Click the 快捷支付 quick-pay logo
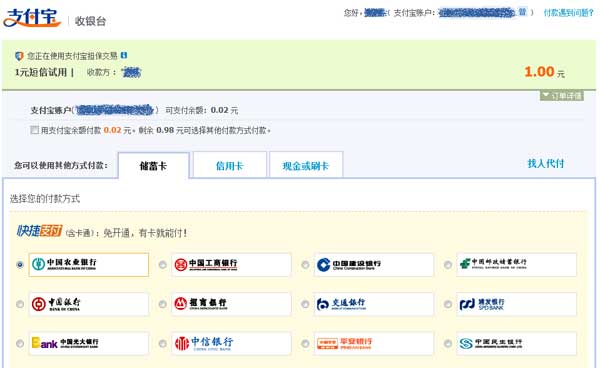The width and height of the screenshot is (600, 368). [39, 231]
